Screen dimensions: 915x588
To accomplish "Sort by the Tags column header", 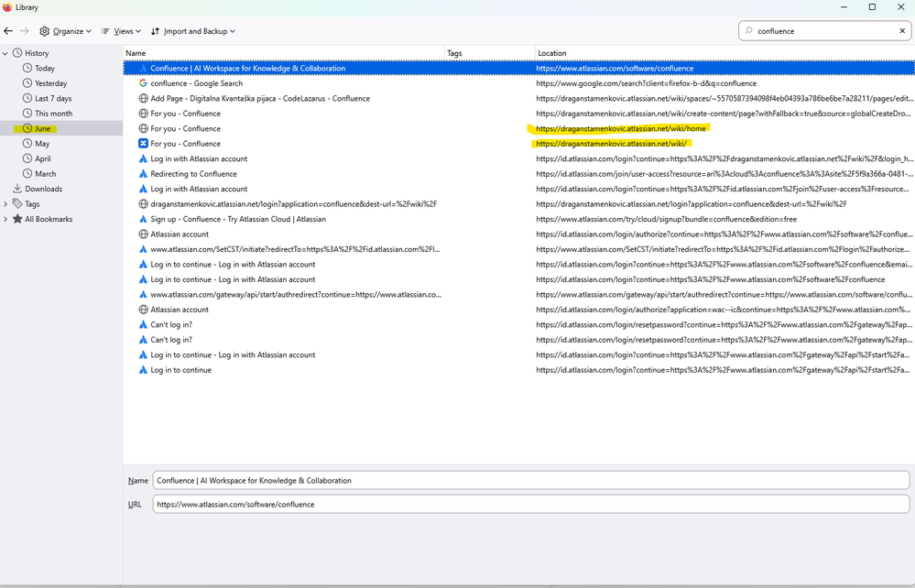I will coord(490,53).
